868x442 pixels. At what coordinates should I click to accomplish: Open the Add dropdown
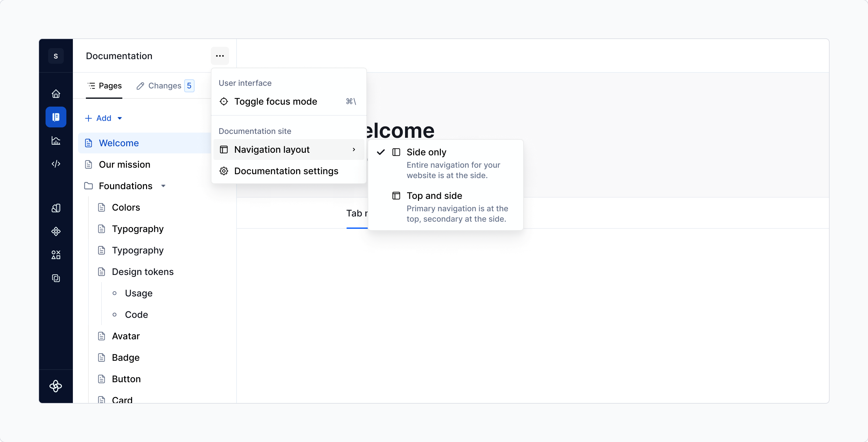103,118
